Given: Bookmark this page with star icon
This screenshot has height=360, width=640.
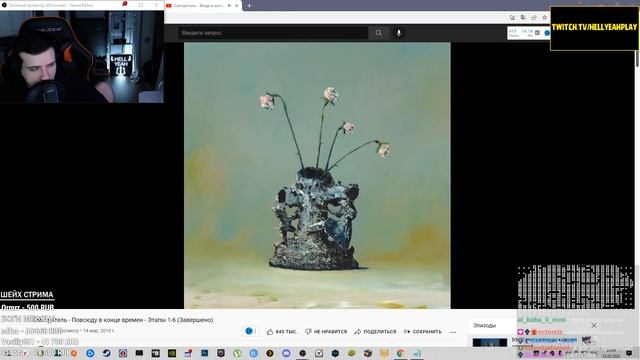Looking at the screenshot, I should coord(544,18).
